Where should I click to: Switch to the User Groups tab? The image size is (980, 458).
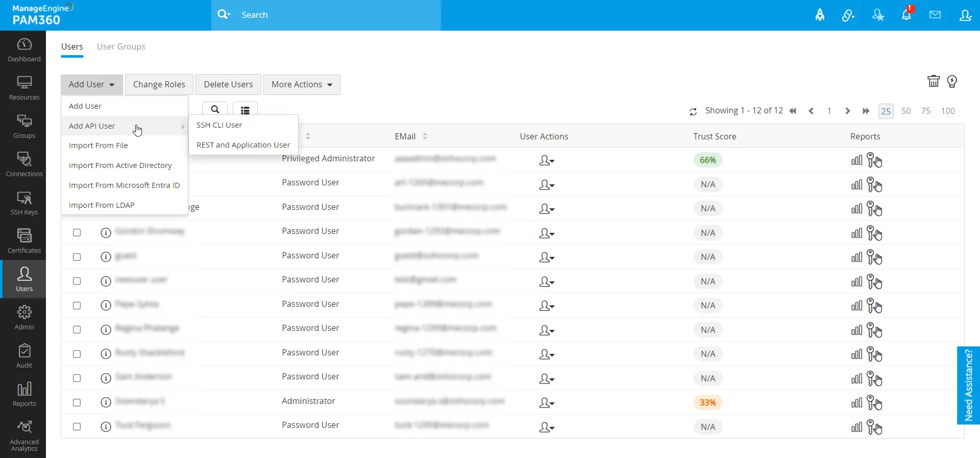pyautogui.click(x=121, y=46)
